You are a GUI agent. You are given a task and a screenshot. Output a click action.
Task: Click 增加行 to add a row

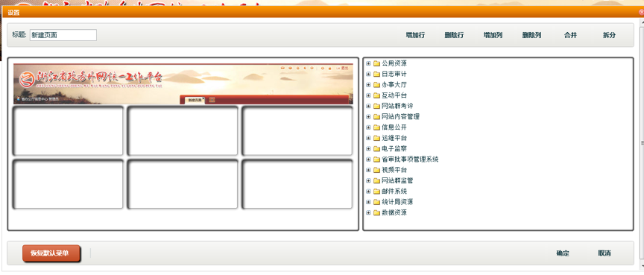pos(415,35)
